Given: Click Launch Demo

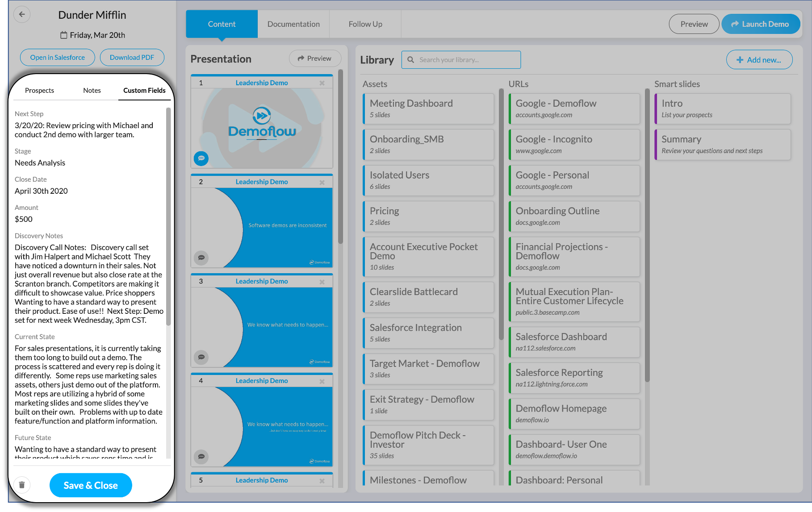Looking at the screenshot, I should [x=760, y=24].
